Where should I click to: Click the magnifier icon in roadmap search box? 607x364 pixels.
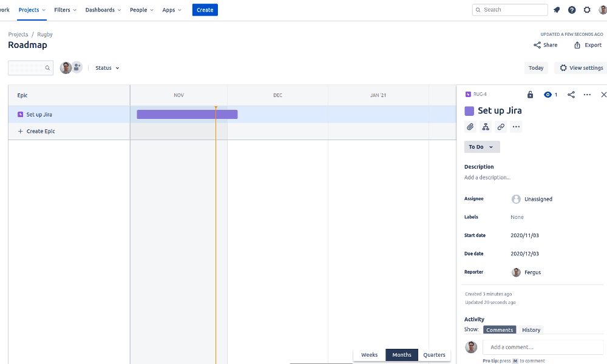point(47,68)
